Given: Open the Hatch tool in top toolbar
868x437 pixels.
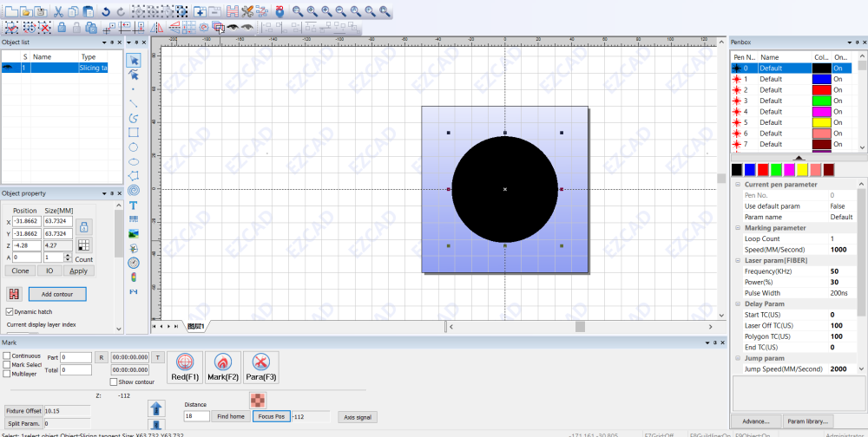Looking at the screenshot, I should pyautogui.click(x=233, y=10).
